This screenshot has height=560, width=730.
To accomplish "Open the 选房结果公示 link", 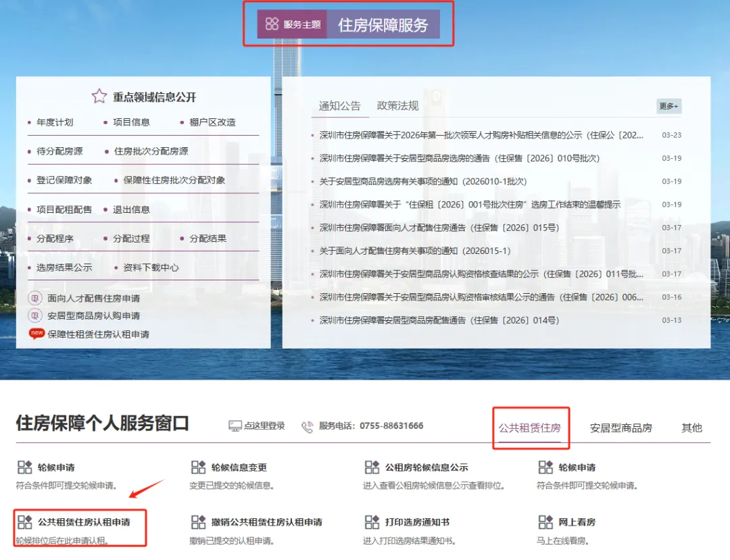I will [64, 268].
